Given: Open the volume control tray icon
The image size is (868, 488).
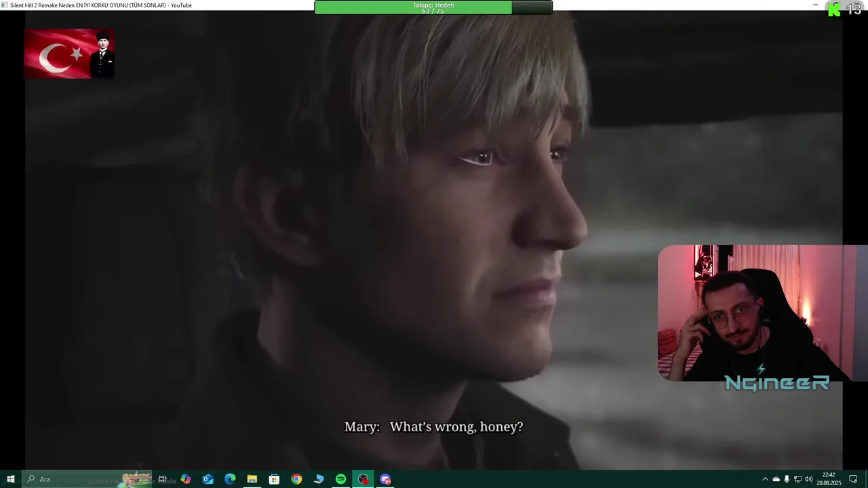Looking at the screenshot, I should [x=808, y=479].
